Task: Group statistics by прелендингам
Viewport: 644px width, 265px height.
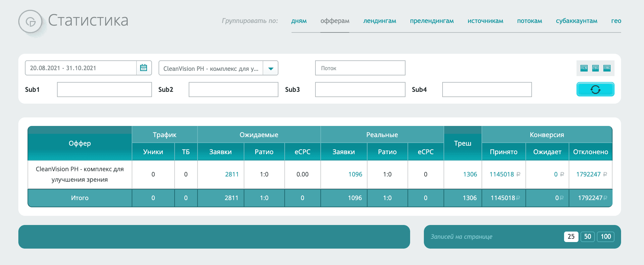Action: (x=432, y=21)
